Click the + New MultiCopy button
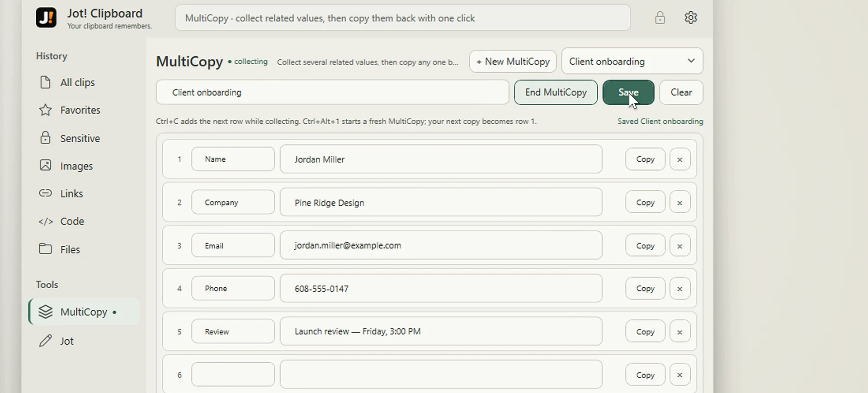The width and height of the screenshot is (868, 393). pyautogui.click(x=513, y=61)
